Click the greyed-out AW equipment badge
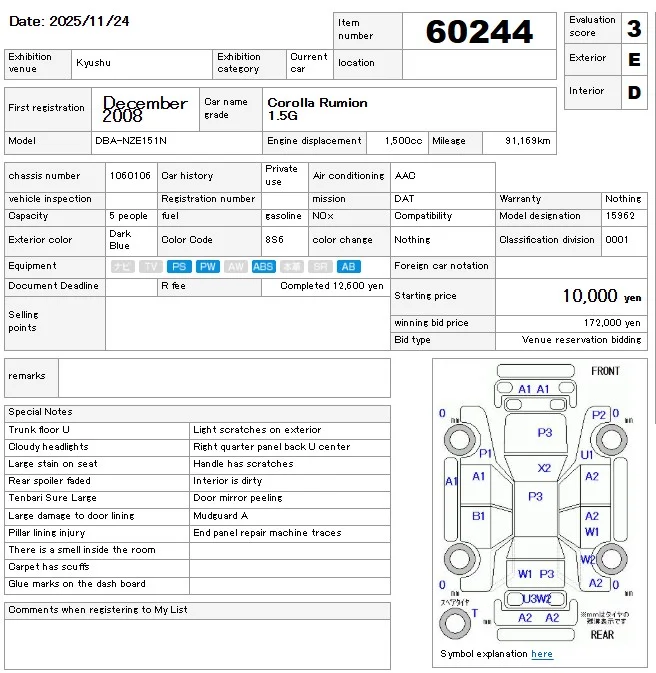656x673 pixels. [x=235, y=267]
